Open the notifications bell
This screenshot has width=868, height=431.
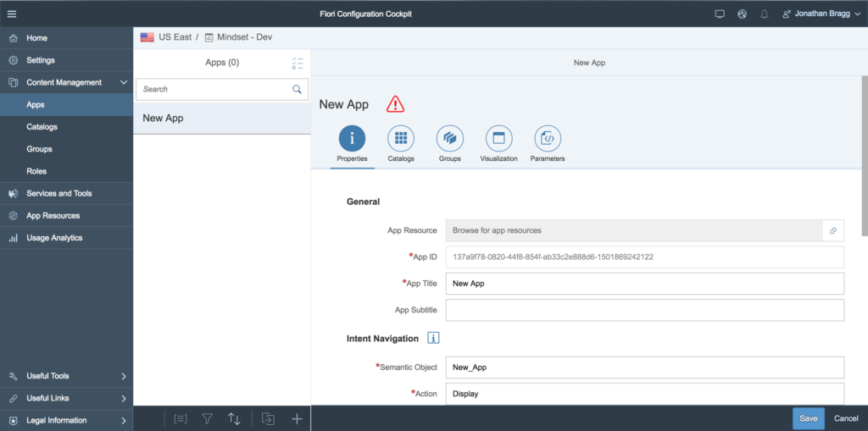[x=765, y=14]
